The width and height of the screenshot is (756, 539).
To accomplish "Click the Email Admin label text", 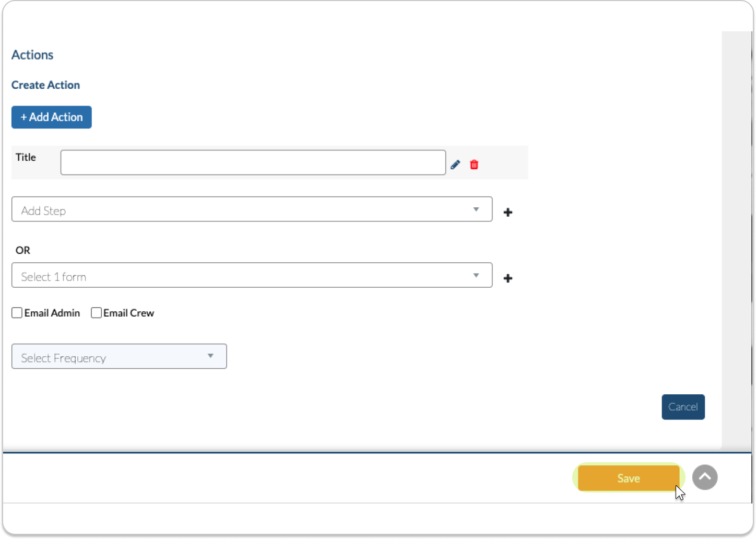I will [x=52, y=313].
